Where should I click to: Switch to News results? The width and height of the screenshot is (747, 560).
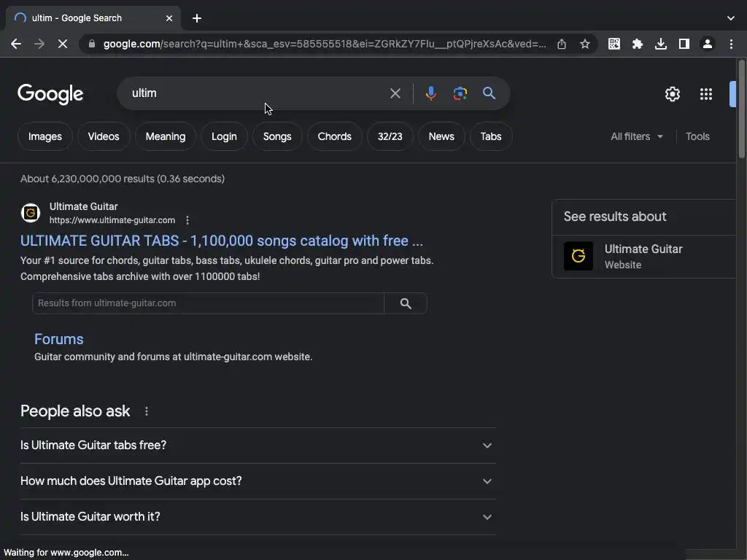click(441, 136)
